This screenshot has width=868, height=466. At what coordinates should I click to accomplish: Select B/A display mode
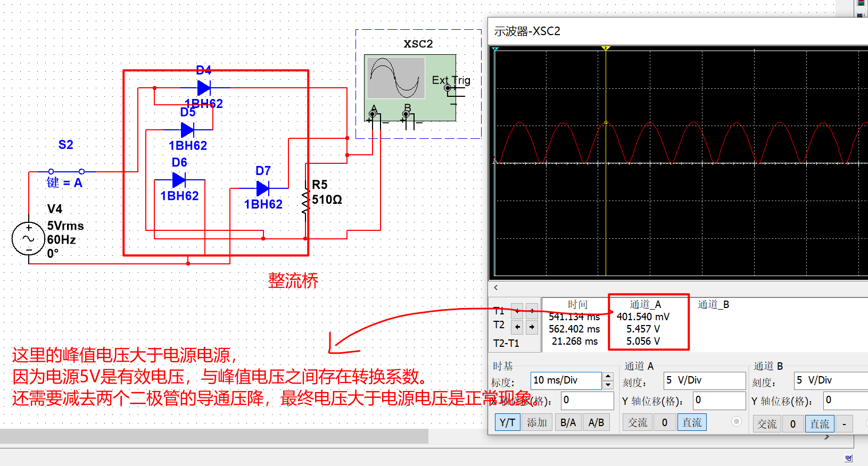[568, 422]
